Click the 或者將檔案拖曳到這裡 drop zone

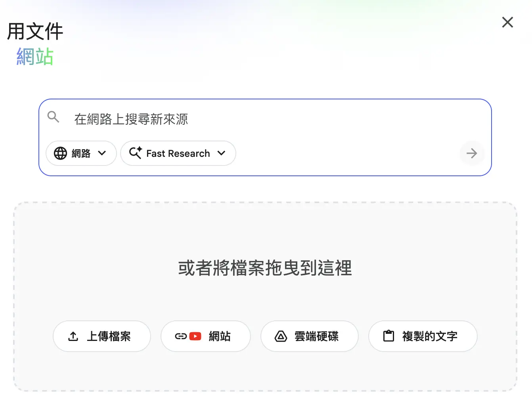265,268
